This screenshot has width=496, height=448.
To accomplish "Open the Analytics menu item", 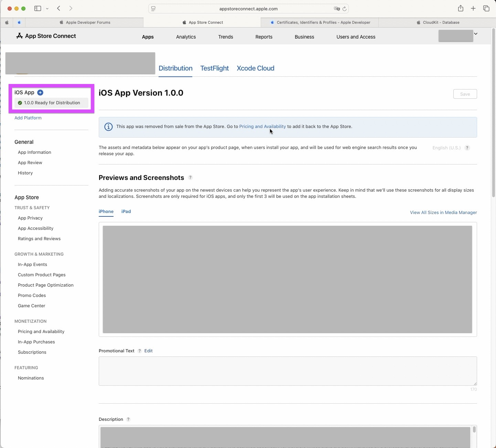I will coord(186,37).
